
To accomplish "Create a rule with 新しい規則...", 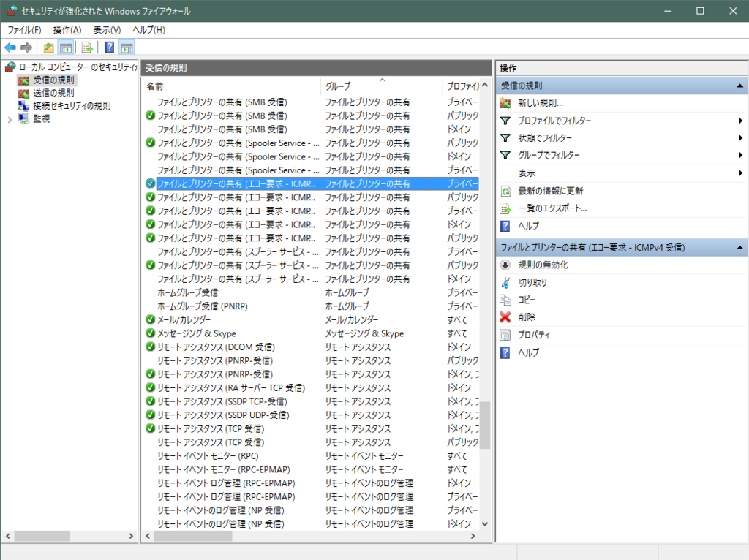I will (541, 103).
